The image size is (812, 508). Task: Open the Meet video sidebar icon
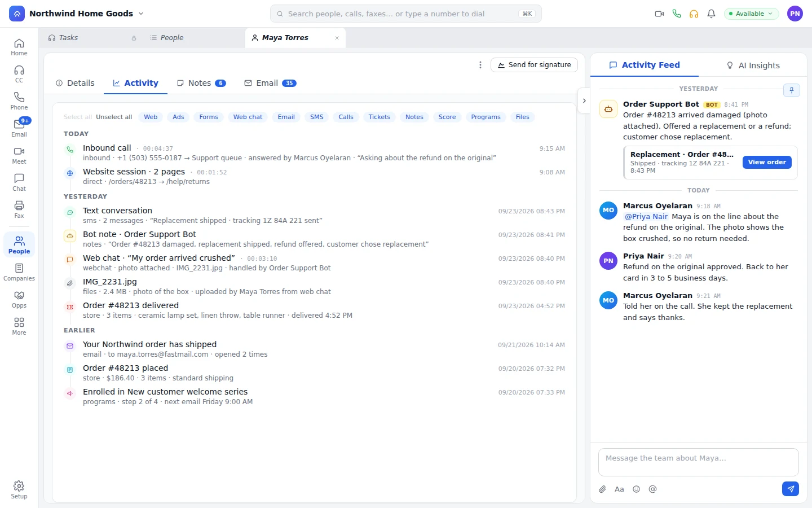pyautogui.click(x=19, y=156)
